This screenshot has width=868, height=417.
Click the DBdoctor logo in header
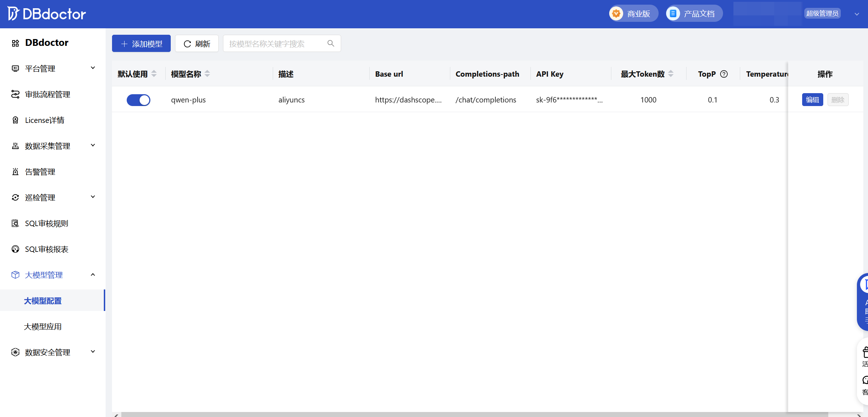tap(47, 14)
